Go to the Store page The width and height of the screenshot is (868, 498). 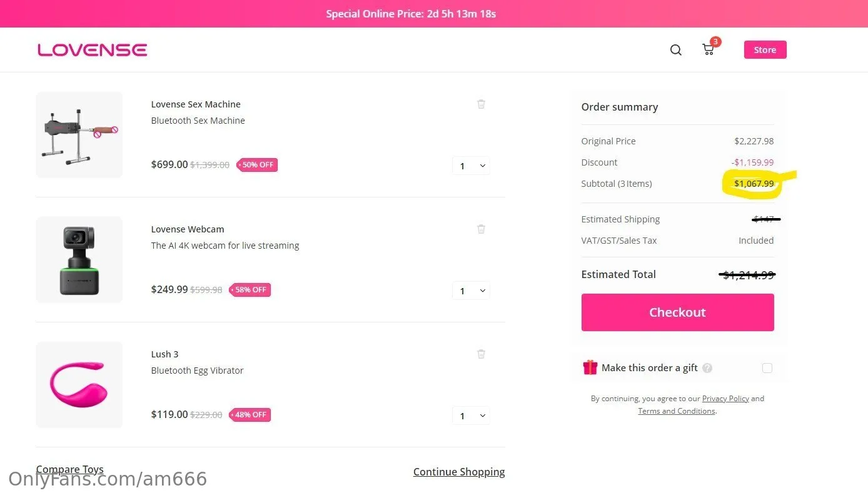pos(765,50)
